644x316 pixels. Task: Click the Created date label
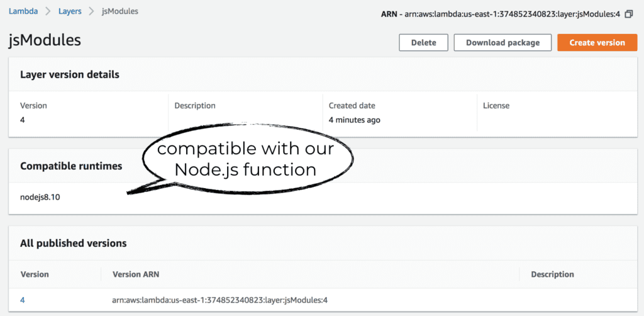pyautogui.click(x=352, y=106)
